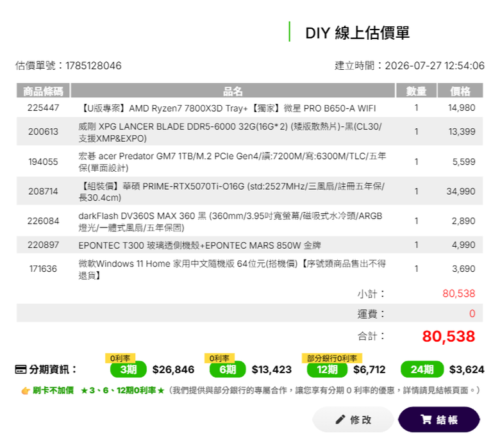This screenshot has width=500, height=448.
Task: Click the creation time 2026-07-27 12:54:06
Action: (435, 65)
